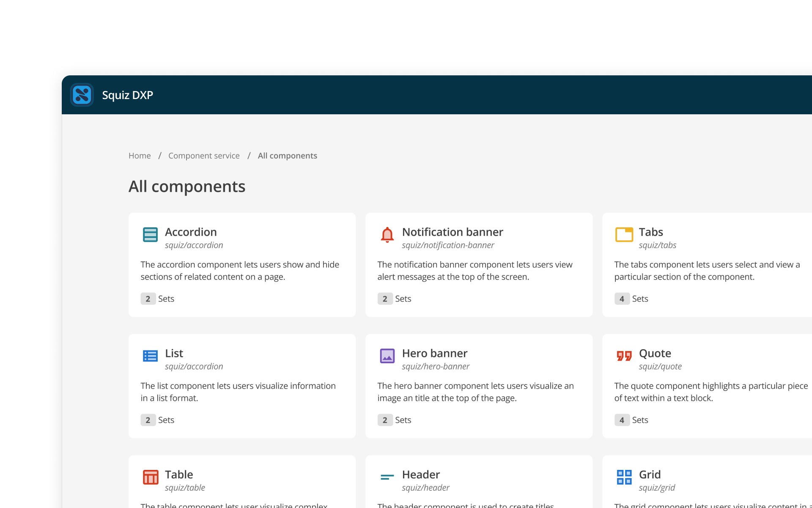812x508 pixels.
Task: Click the All components breadcrumb item
Action: 287,156
